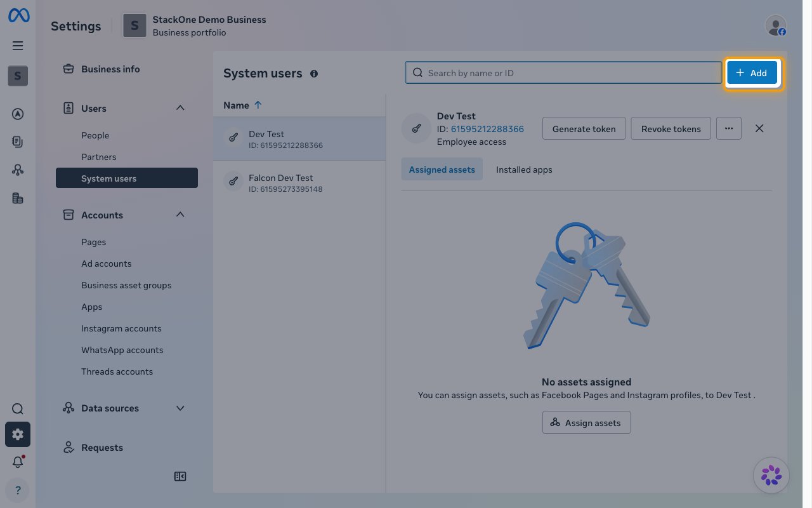The width and height of the screenshot is (812, 508).
Task: Select the Falcon Dev Test system user row
Action: point(299,182)
